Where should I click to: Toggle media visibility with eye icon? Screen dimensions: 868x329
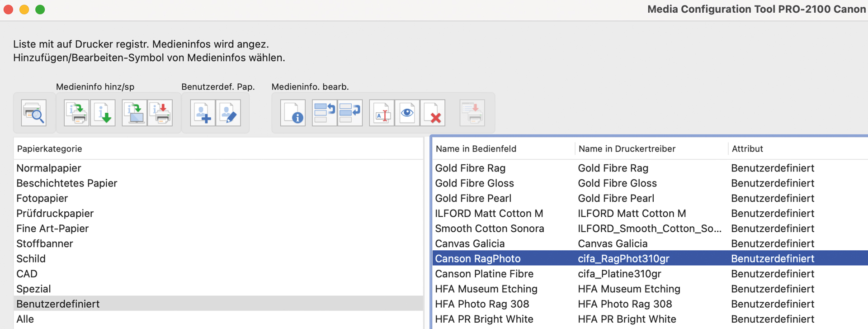[407, 113]
